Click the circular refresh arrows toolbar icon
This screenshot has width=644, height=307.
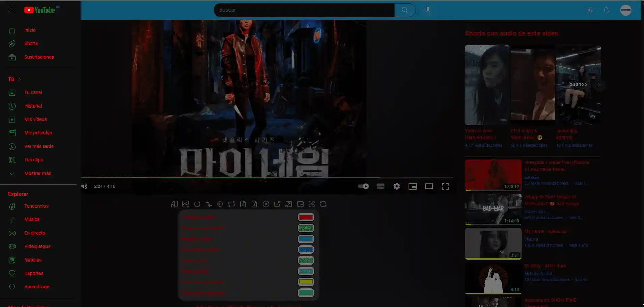(323, 204)
